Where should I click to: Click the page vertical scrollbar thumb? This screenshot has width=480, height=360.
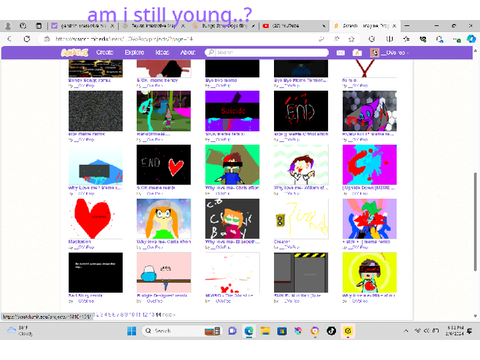(x=475, y=222)
